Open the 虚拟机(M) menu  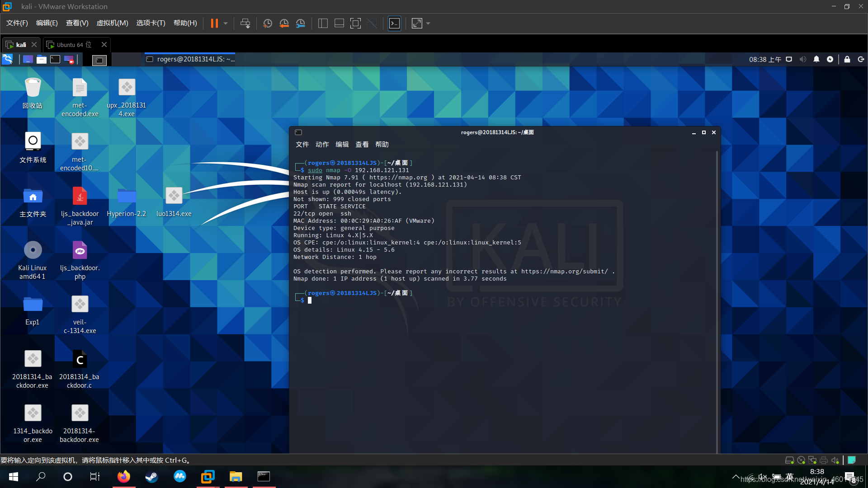pos(113,23)
